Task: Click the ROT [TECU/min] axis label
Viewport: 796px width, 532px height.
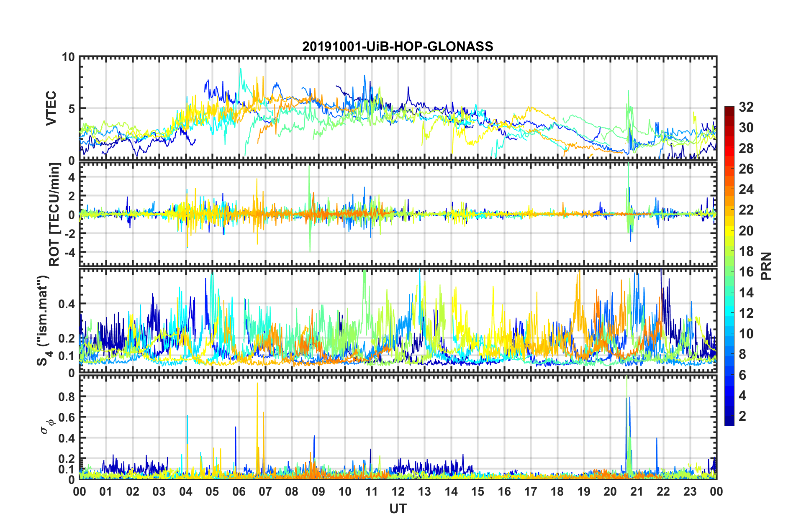Action: [x=54, y=215]
